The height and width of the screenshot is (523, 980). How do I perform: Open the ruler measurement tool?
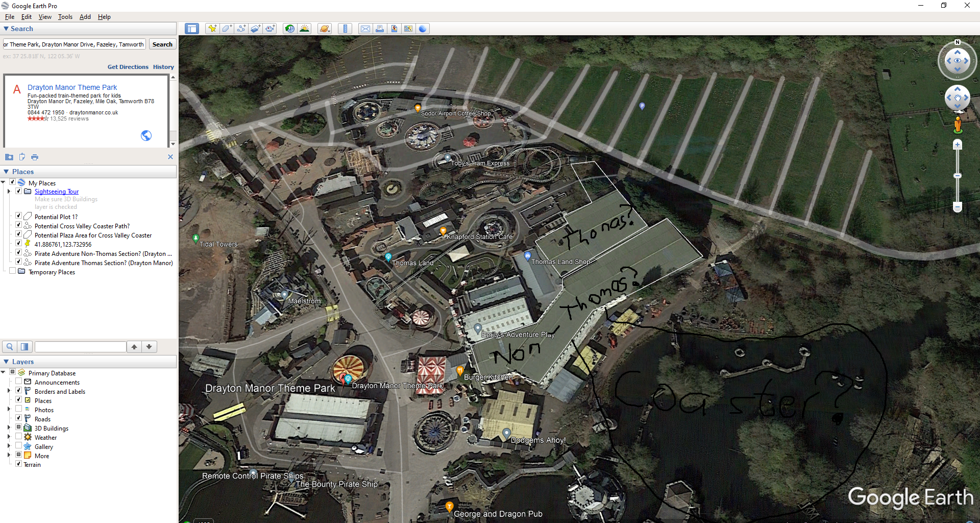pyautogui.click(x=346, y=29)
